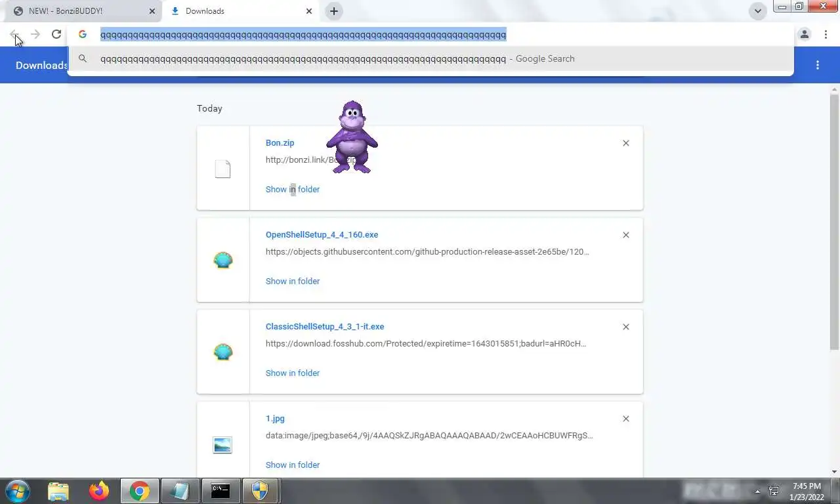Click the 1.jpg image thumbnail icon

point(223,445)
